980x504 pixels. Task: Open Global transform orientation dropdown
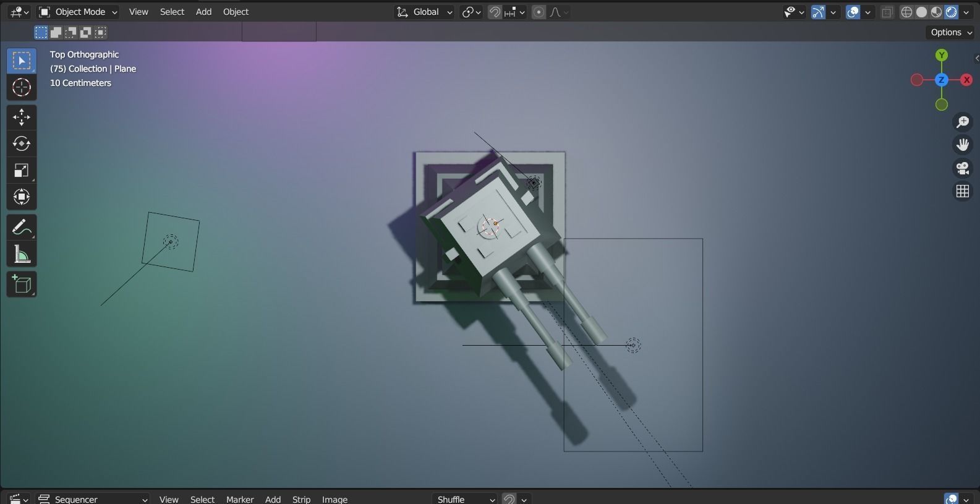click(x=424, y=12)
